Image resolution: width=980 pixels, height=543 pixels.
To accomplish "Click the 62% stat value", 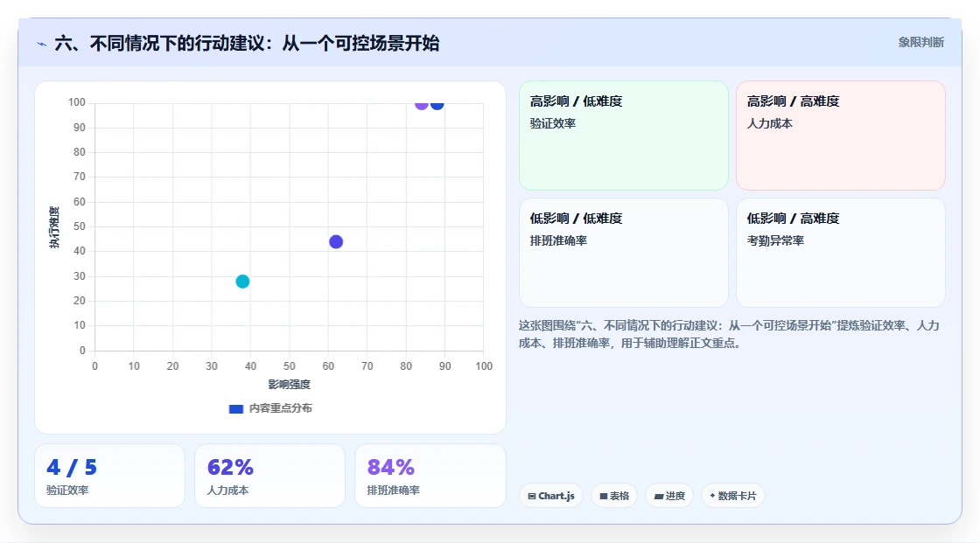I will coord(230,468).
